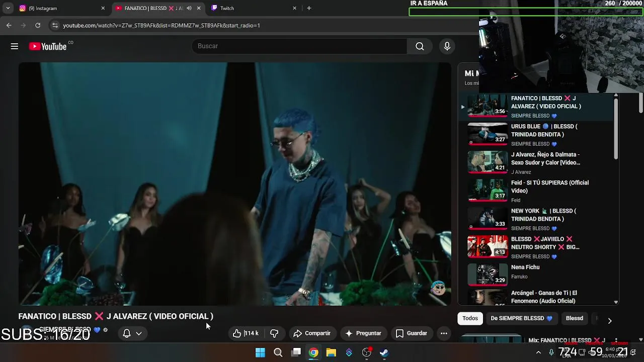Click the Preguntar ask button
Screen dimensions: 644x362
click(x=363, y=333)
